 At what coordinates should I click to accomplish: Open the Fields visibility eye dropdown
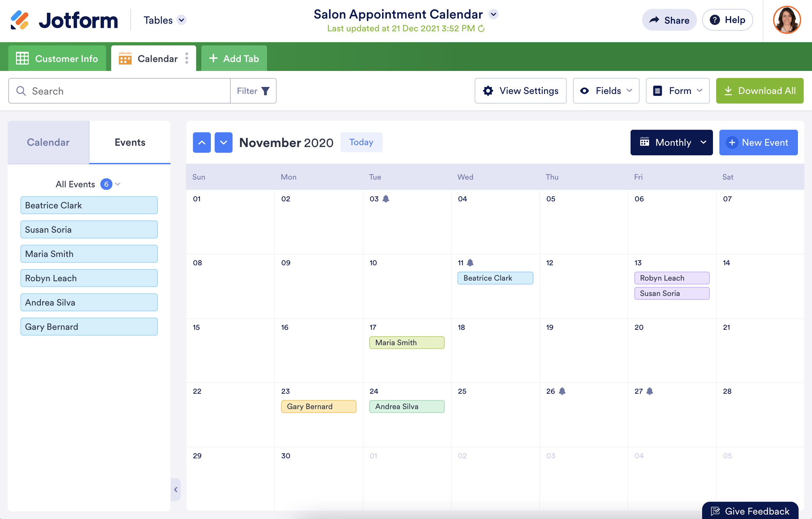click(x=606, y=91)
